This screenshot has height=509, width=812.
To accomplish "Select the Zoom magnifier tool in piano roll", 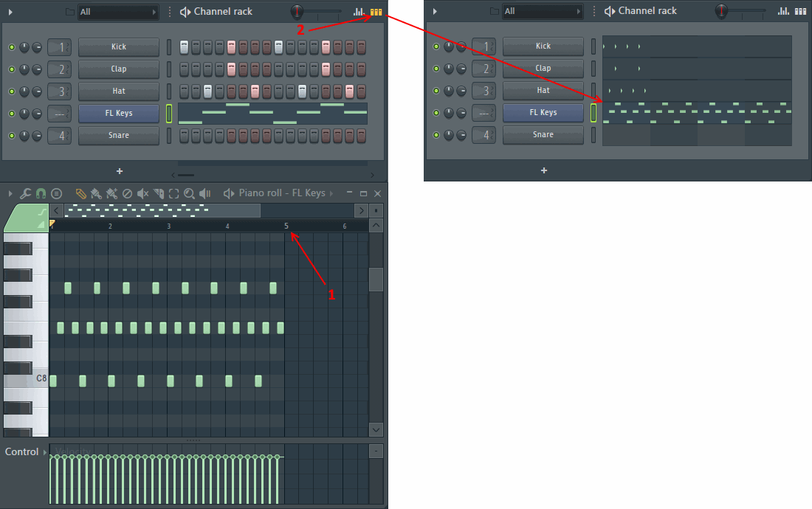I will 189,193.
